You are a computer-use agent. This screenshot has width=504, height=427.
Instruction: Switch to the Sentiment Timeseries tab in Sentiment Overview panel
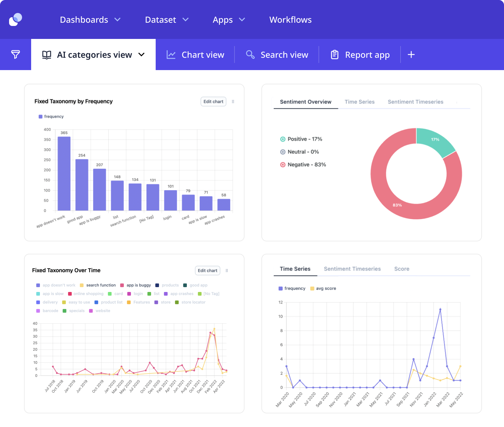tap(415, 102)
